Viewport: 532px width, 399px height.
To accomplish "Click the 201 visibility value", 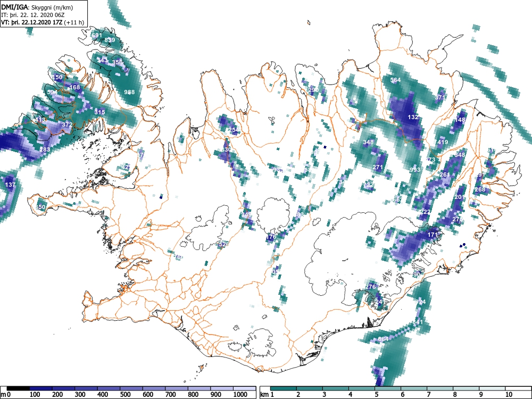I will [x=460, y=197].
